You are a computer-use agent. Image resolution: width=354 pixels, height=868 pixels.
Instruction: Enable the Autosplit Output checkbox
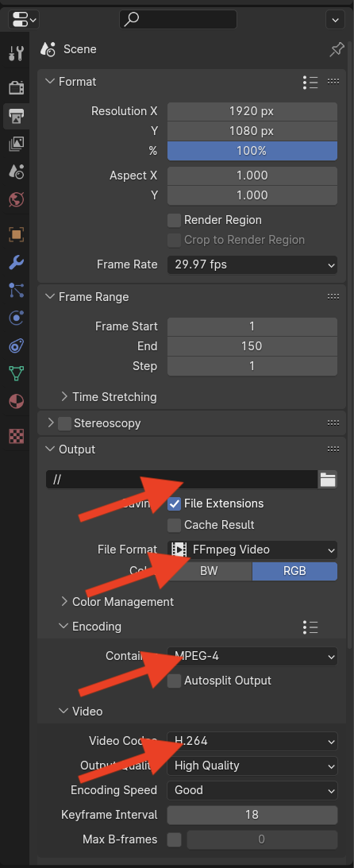175,681
